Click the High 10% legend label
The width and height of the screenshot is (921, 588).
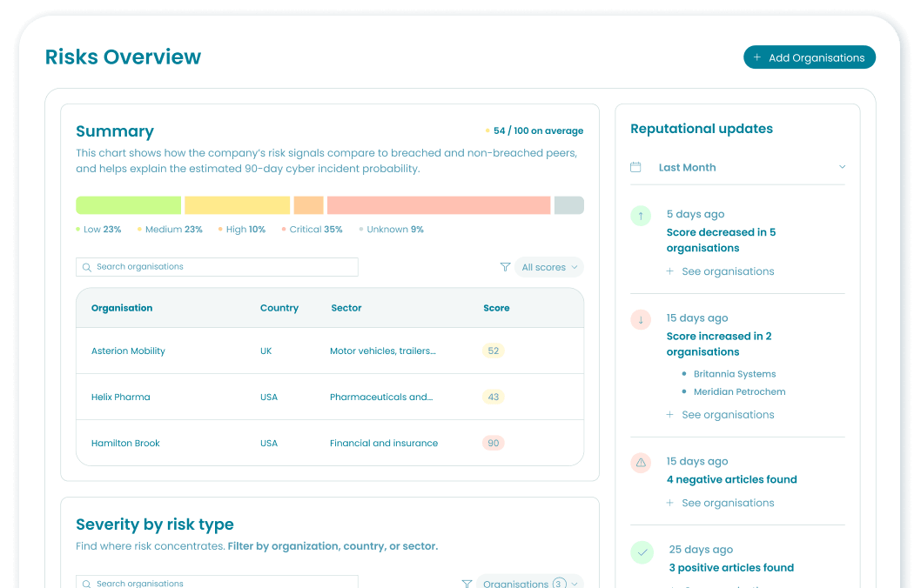[242, 230]
